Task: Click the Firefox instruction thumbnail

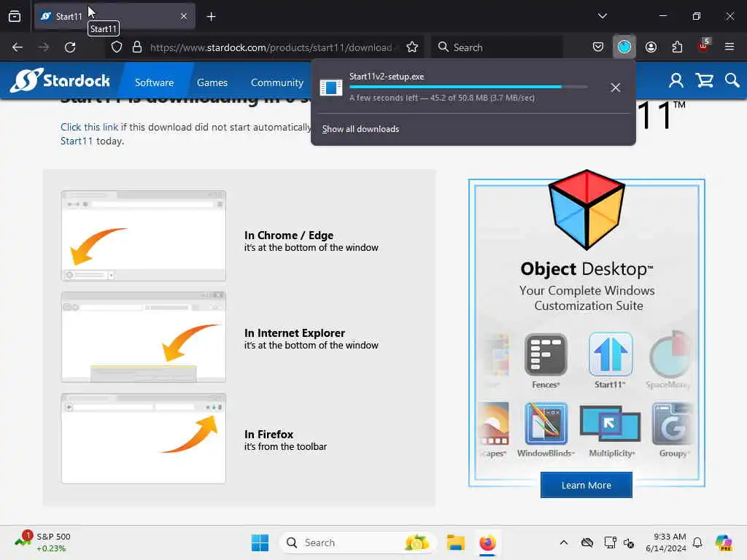Action: [144, 438]
